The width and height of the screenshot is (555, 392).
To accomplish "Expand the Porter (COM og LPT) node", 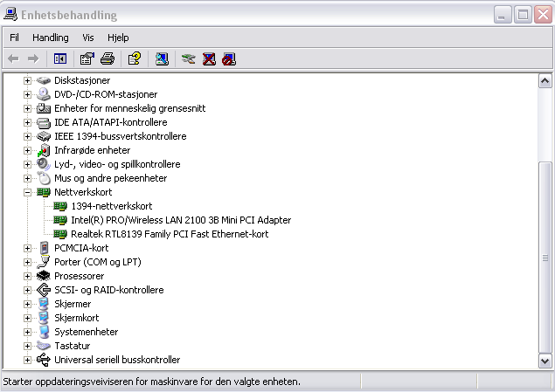I will [27, 262].
